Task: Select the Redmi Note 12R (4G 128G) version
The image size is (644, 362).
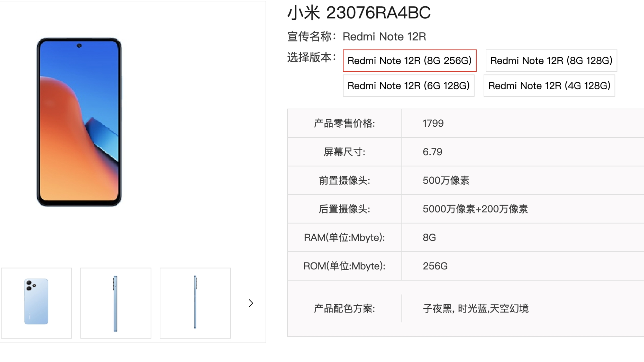Action: [549, 86]
